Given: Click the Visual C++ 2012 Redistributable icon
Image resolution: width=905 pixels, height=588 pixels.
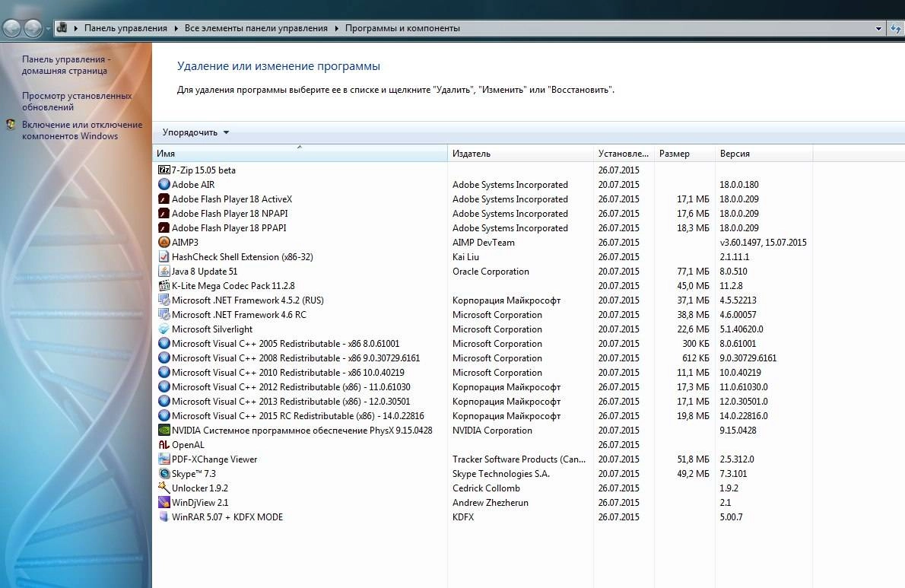Looking at the screenshot, I should pyautogui.click(x=164, y=386).
